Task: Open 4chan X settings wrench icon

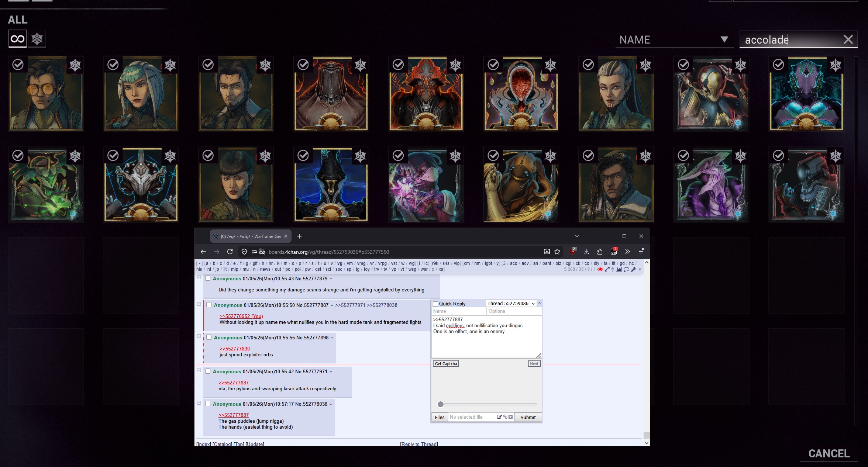Action: (x=634, y=269)
